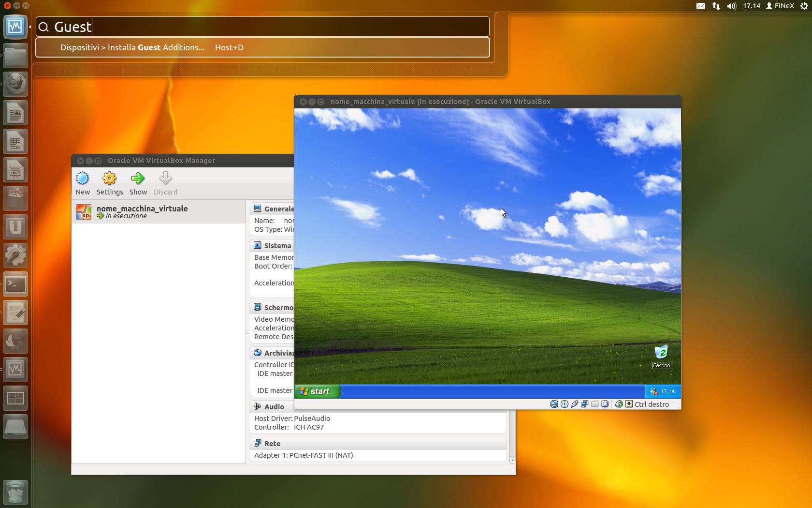812x508 pixels.
Task: Click the hard disk activity indicator icon
Action: click(554, 404)
